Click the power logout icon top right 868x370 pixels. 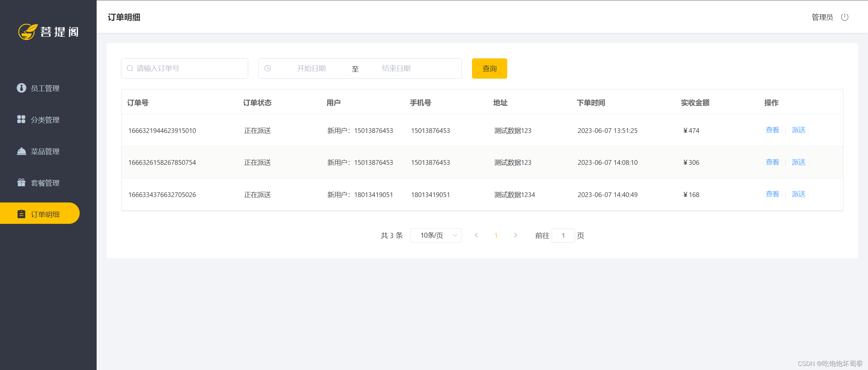pos(845,17)
